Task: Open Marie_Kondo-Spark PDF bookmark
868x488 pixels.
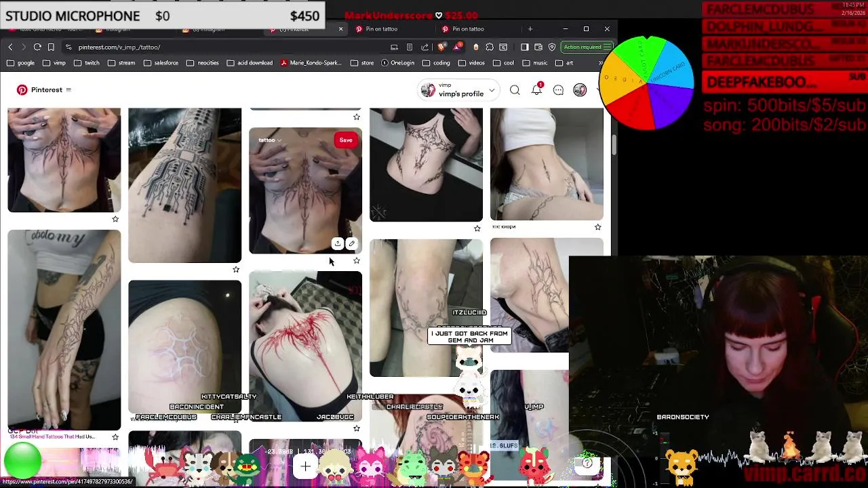Action: (x=311, y=62)
